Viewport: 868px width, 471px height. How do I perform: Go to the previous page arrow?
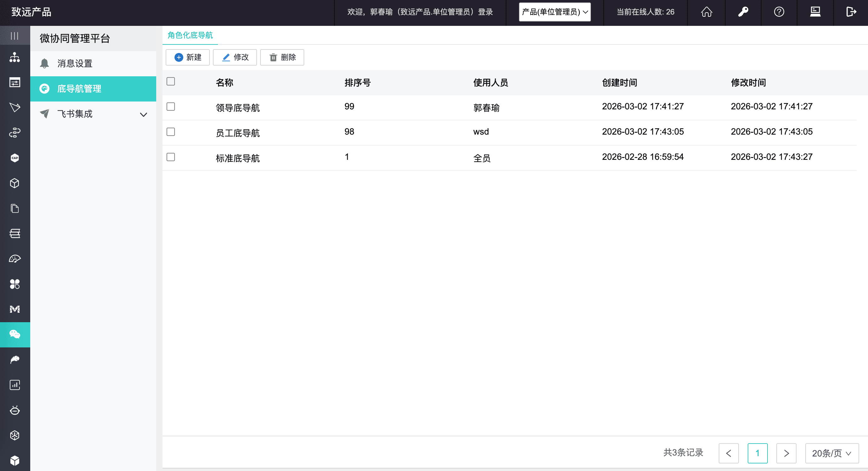(x=728, y=453)
